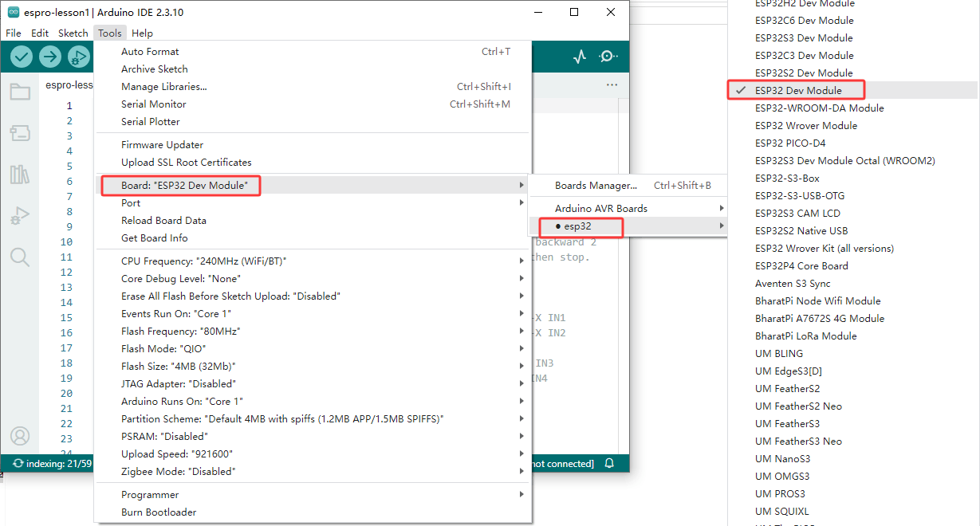Click the Verify checkmark button
Viewport: 980px width, 526px height.
pyautogui.click(x=22, y=57)
